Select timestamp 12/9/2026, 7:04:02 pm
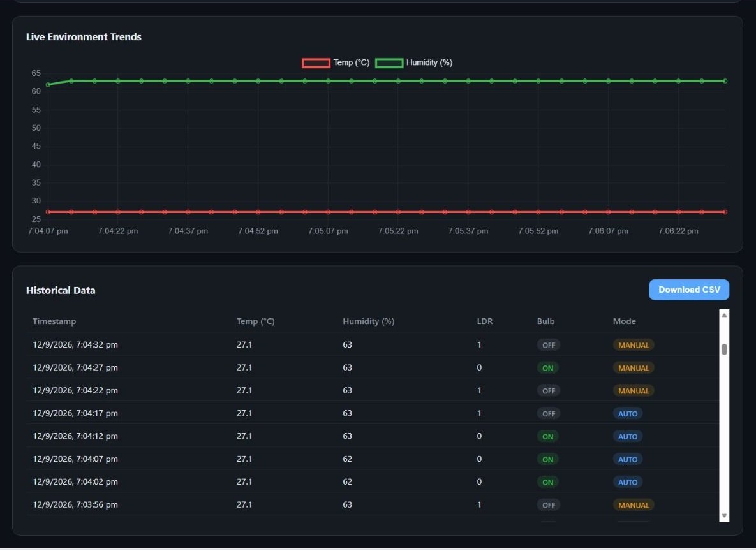This screenshot has width=756, height=551. pos(75,482)
